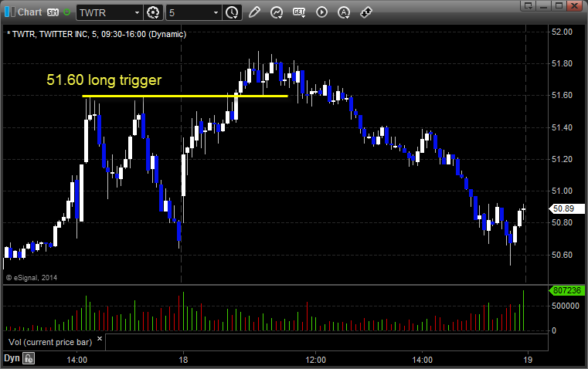This screenshot has width=588, height=369.
Task: Click the Dyn label at bottom left
Action: pyautogui.click(x=12, y=357)
